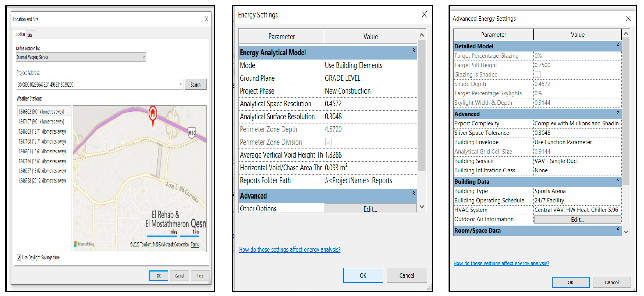Click the M50 highway shield on map
The height and width of the screenshot is (296, 644).
(192, 133)
